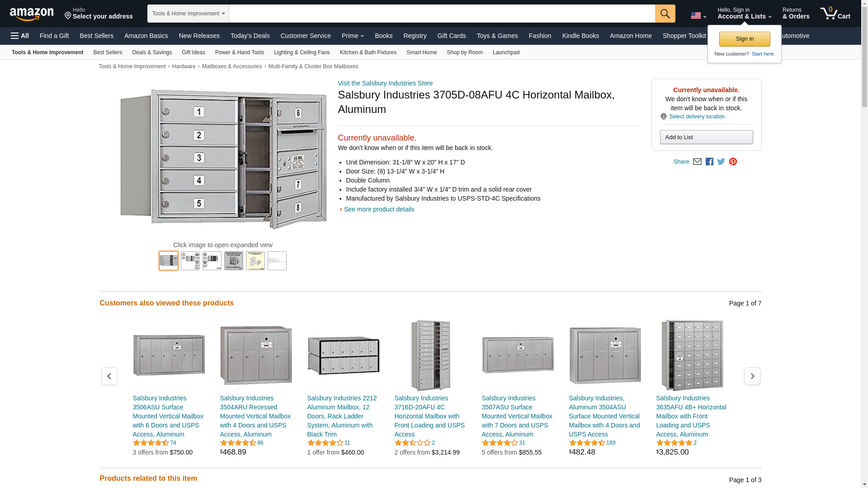Open the All hamburger menu
The image size is (868, 488).
(x=20, y=36)
